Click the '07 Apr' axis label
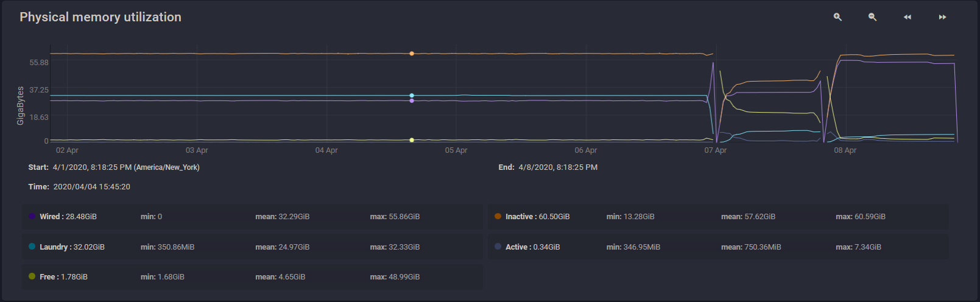The height and width of the screenshot is (302, 980). coord(716,150)
